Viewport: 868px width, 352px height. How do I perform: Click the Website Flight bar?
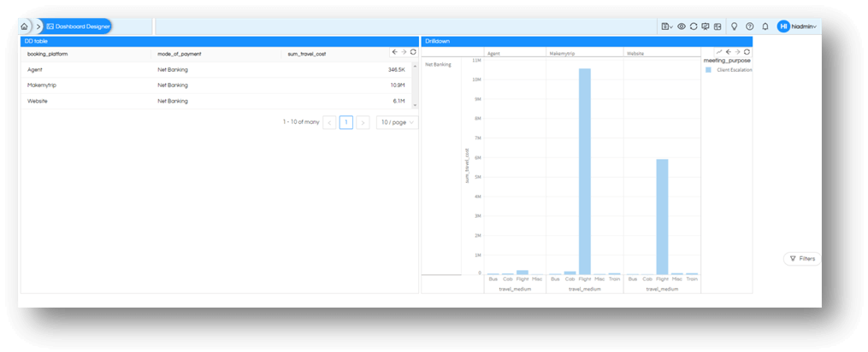click(x=662, y=217)
